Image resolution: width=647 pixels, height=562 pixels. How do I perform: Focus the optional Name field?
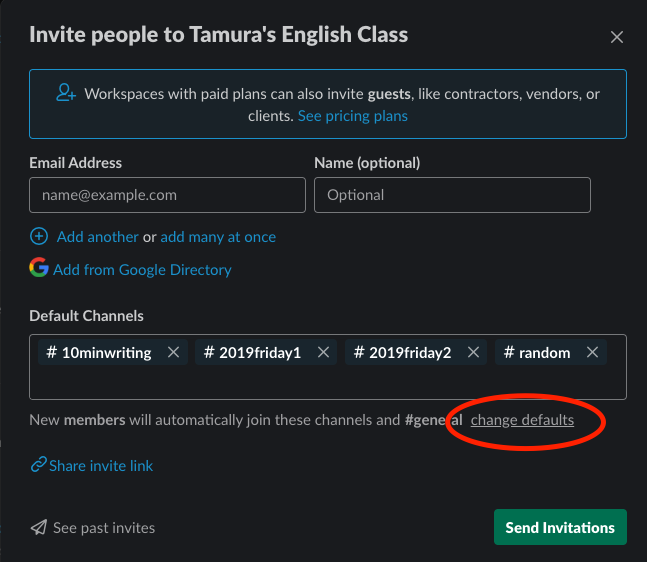tap(452, 195)
